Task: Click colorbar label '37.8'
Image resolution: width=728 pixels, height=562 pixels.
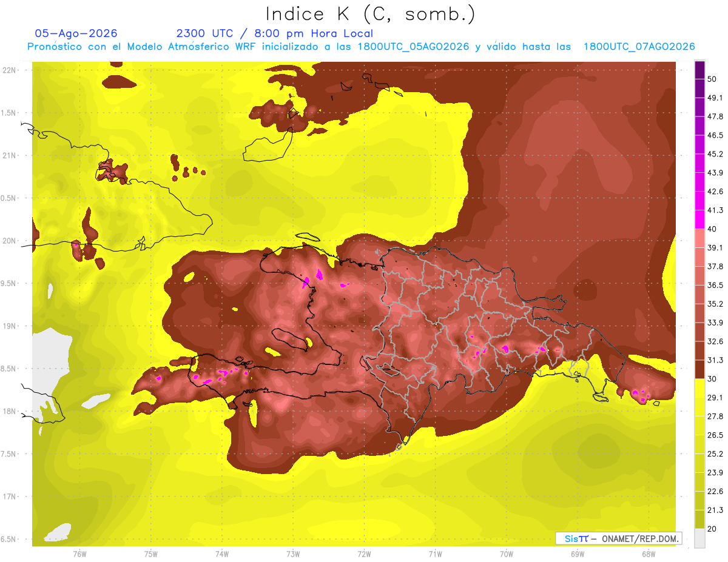Action: click(x=715, y=266)
